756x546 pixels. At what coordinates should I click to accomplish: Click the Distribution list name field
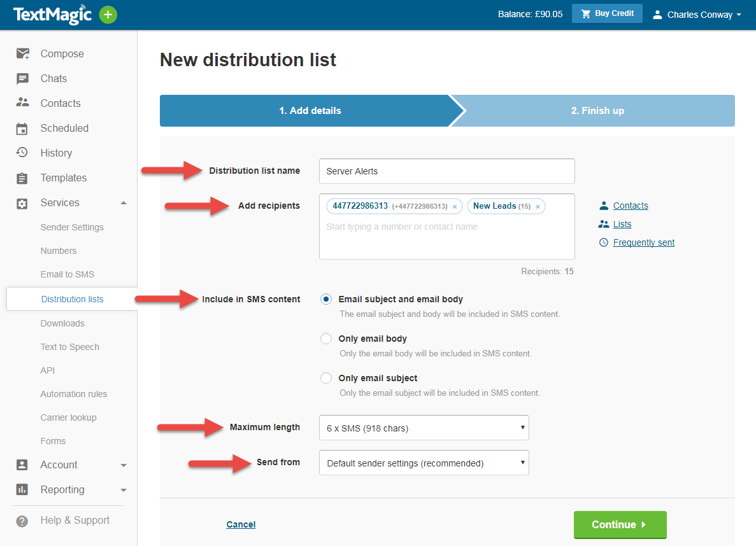pyautogui.click(x=446, y=171)
